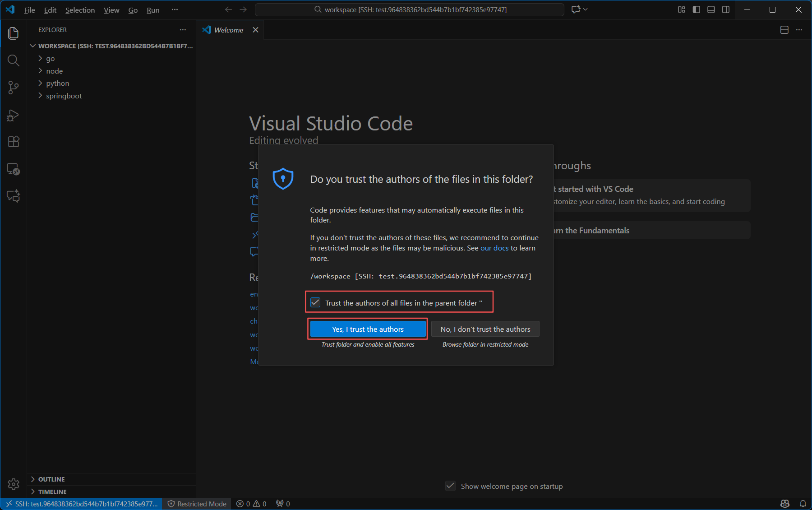Open the Source Control view
Image resolution: width=812 pixels, height=510 pixels.
point(14,88)
